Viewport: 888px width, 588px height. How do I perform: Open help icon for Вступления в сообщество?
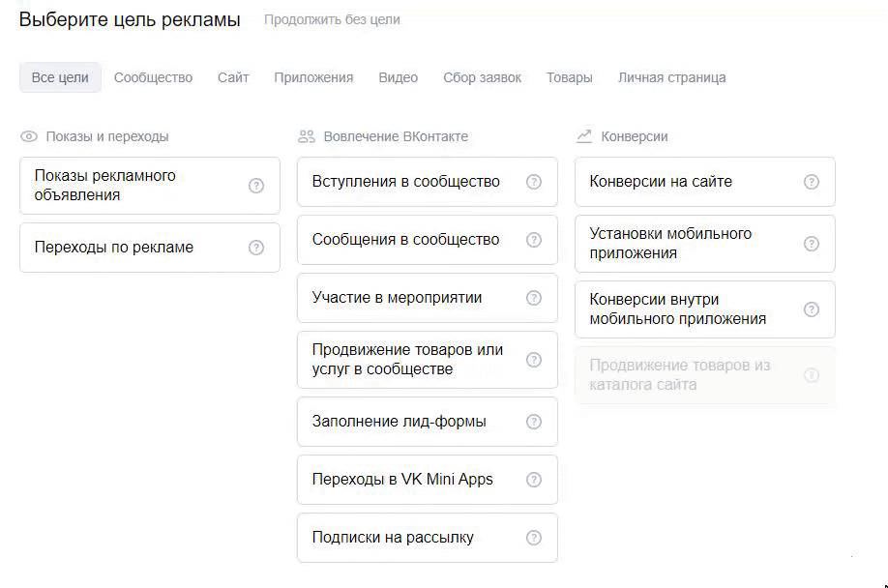coord(534,182)
